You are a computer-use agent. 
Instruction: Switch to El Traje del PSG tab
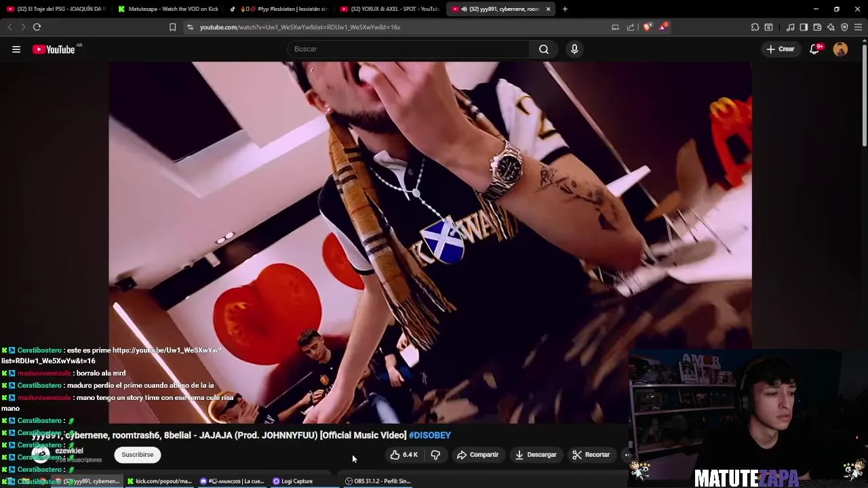56,9
